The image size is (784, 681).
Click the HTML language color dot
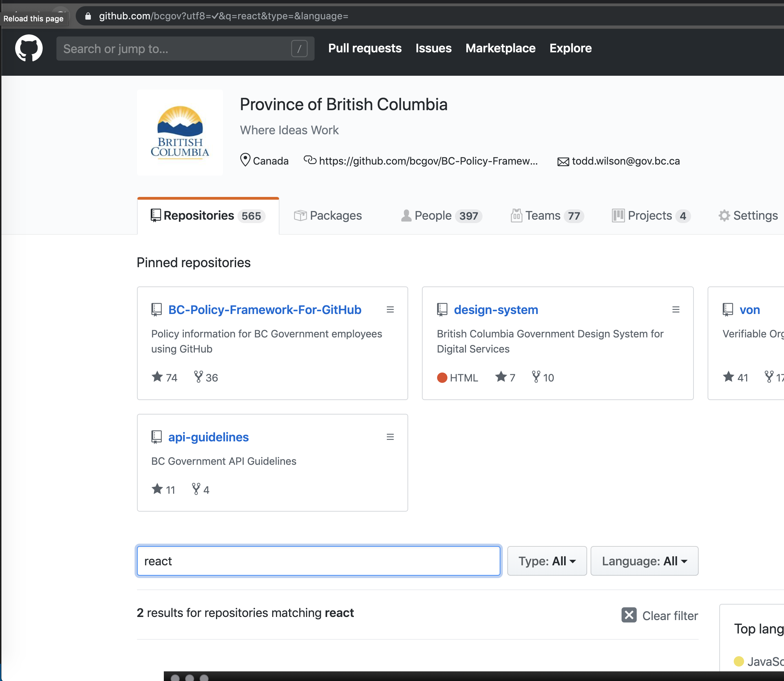tap(442, 378)
